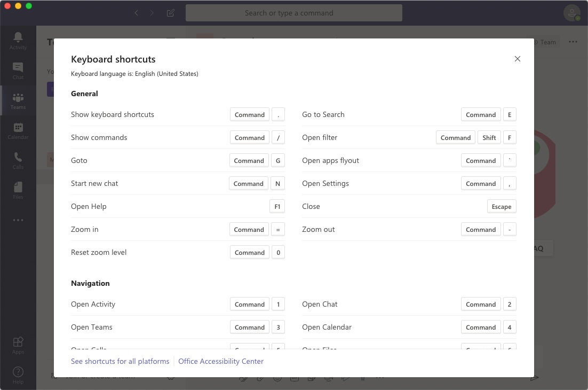This screenshot has height=390, width=588.
Task: Click the F1 key for Open Help
Action: pos(277,206)
